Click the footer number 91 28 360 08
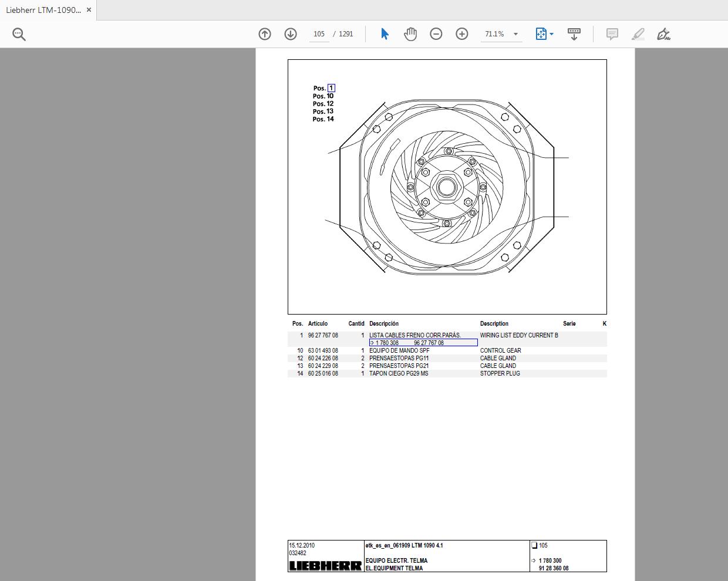Viewport: 728px width, 581px height. pos(554,568)
